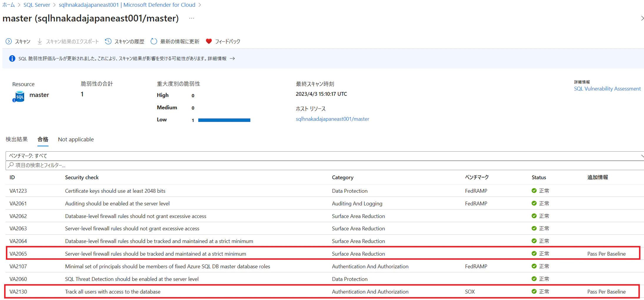The height and width of the screenshot is (300, 644).
Task: Click 'Pass Per Baseline' in the VA2130 row
Action: click(x=607, y=292)
